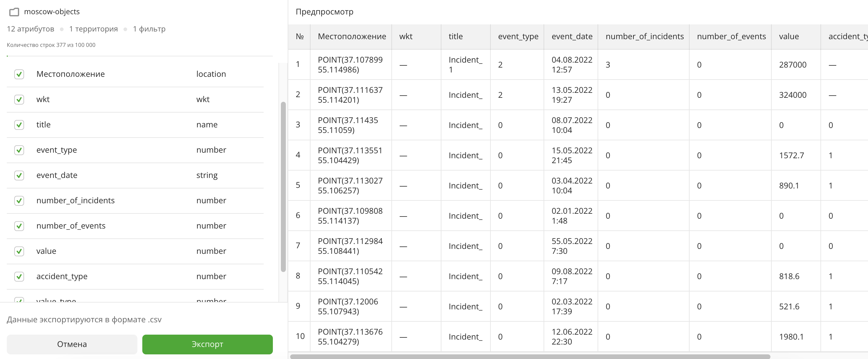The width and height of the screenshot is (868, 359).
Task: Disable the accident_type checkbox
Action: pos(19,276)
